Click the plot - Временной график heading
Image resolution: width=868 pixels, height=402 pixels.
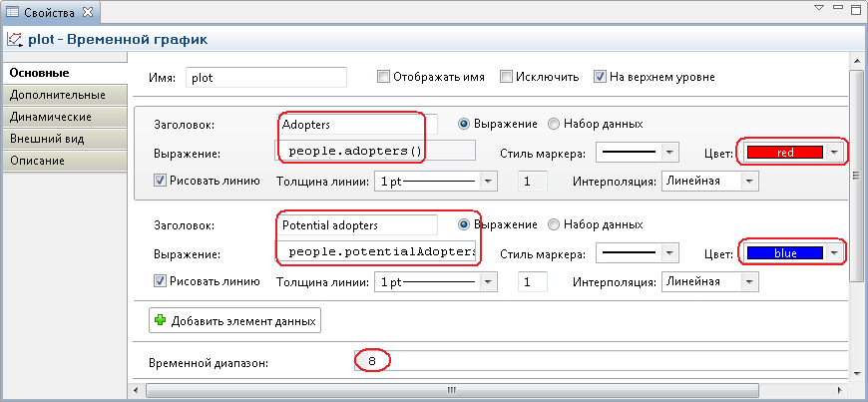[118, 39]
